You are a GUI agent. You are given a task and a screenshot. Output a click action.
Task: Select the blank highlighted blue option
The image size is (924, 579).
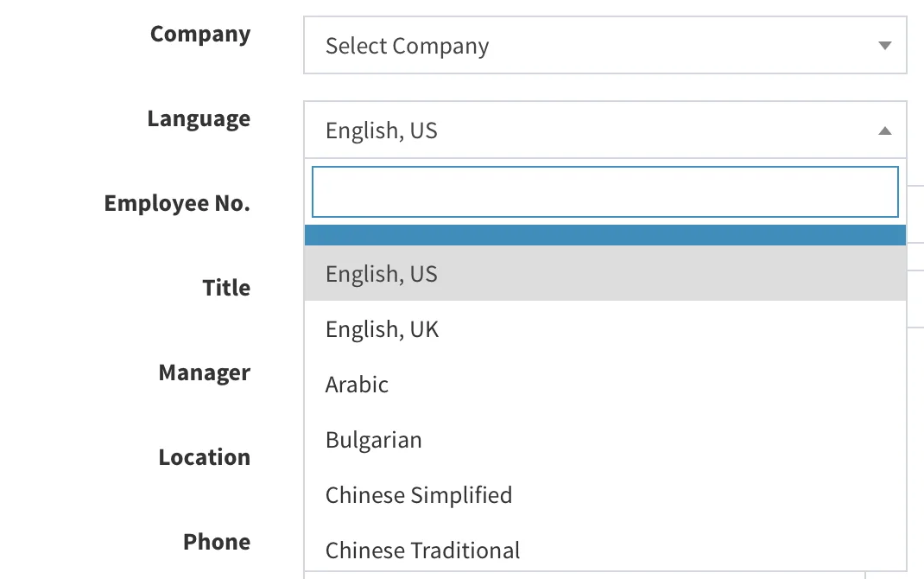tap(605, 235)
